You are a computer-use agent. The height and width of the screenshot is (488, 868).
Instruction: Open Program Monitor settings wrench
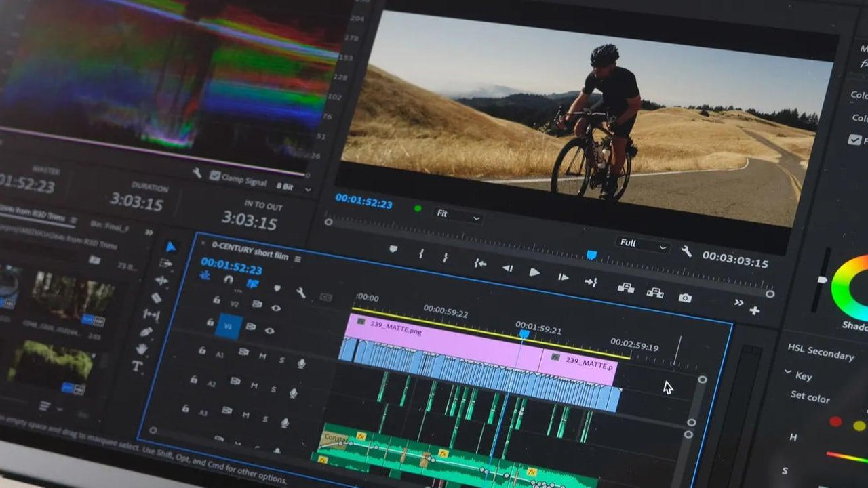click(686, 251)
